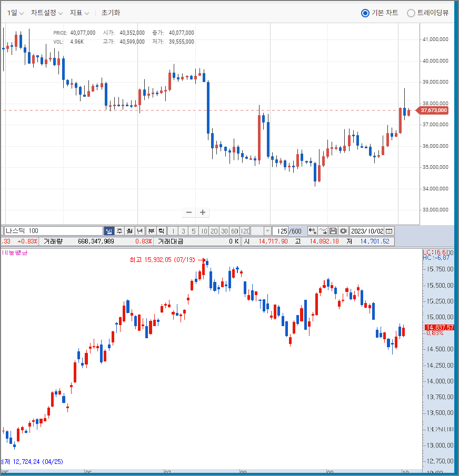Viewport: 459px width, 476px height.
Task: Choose the 120 interval button
Action: (245, 231)
